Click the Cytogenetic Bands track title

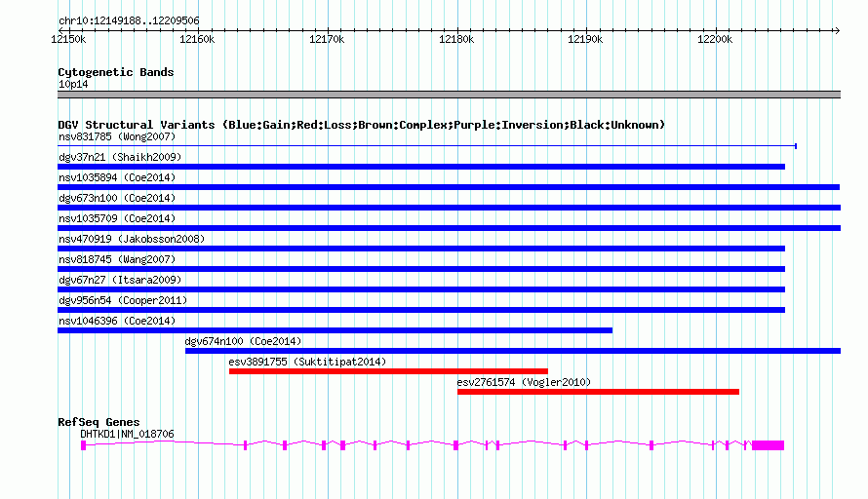click(x=116, y=72)
